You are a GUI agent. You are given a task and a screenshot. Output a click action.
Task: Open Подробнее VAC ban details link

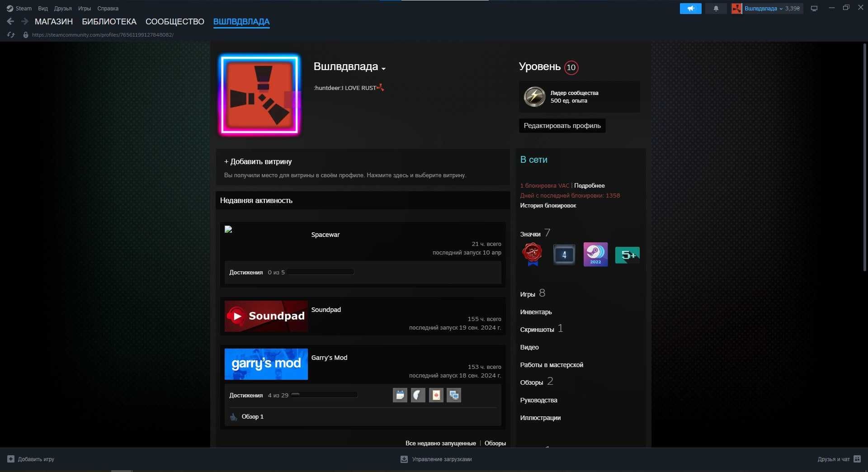pos(590,186)
